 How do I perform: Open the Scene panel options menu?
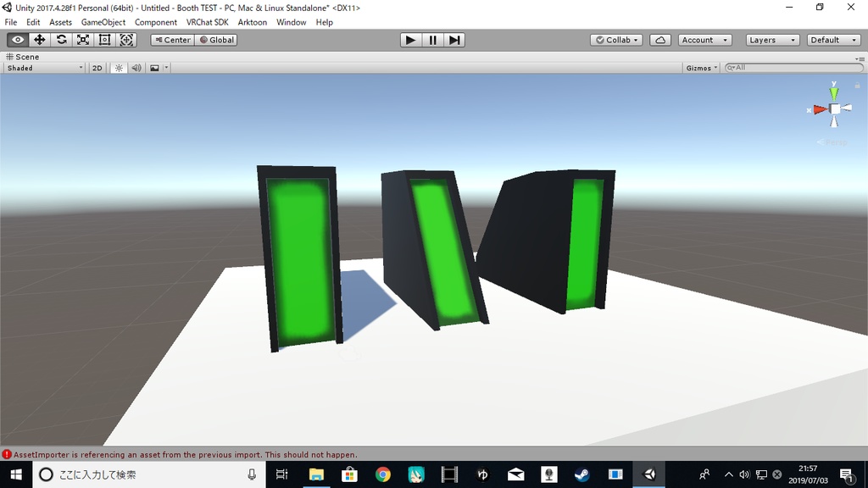coord(860,58)
